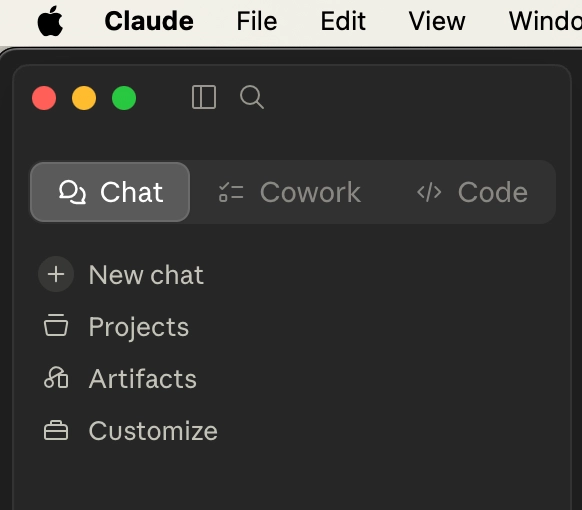This screenshot has width=582, height=510.
Task: Click the magnifying glass search icon
Action: [x=252, y=97]
